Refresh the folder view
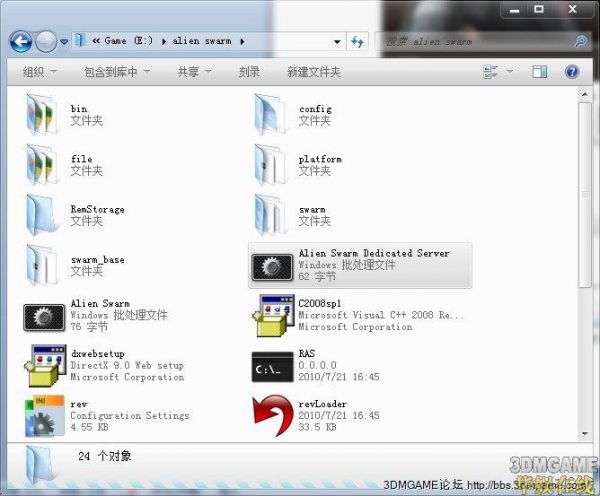 [357, 41]
